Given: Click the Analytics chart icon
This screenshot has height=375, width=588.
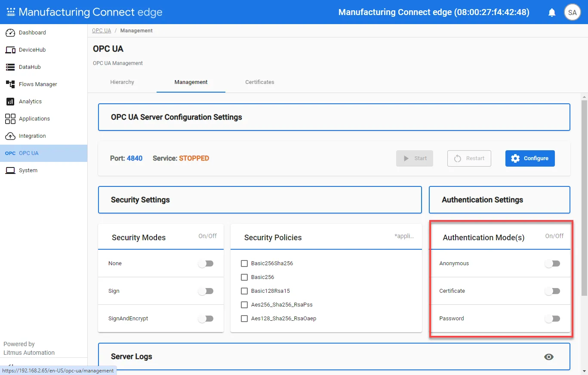Looking at the screenshot, I should [10, 102].
